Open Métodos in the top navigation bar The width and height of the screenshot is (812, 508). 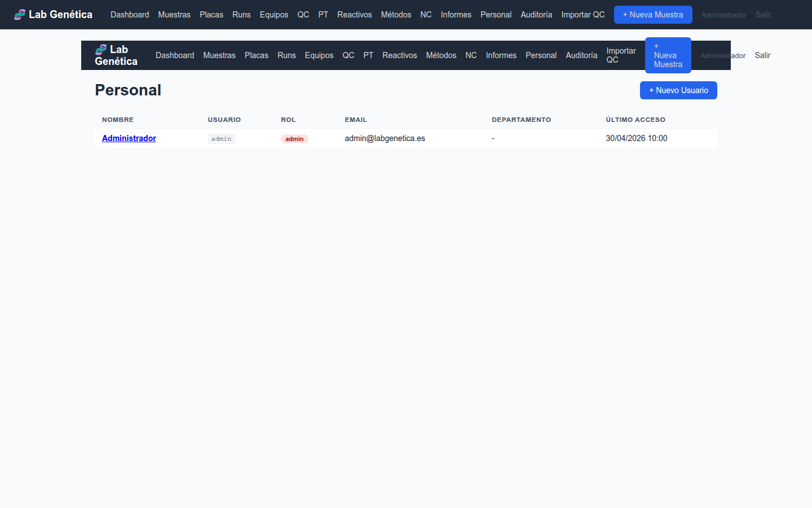click(x=396, y=15)
